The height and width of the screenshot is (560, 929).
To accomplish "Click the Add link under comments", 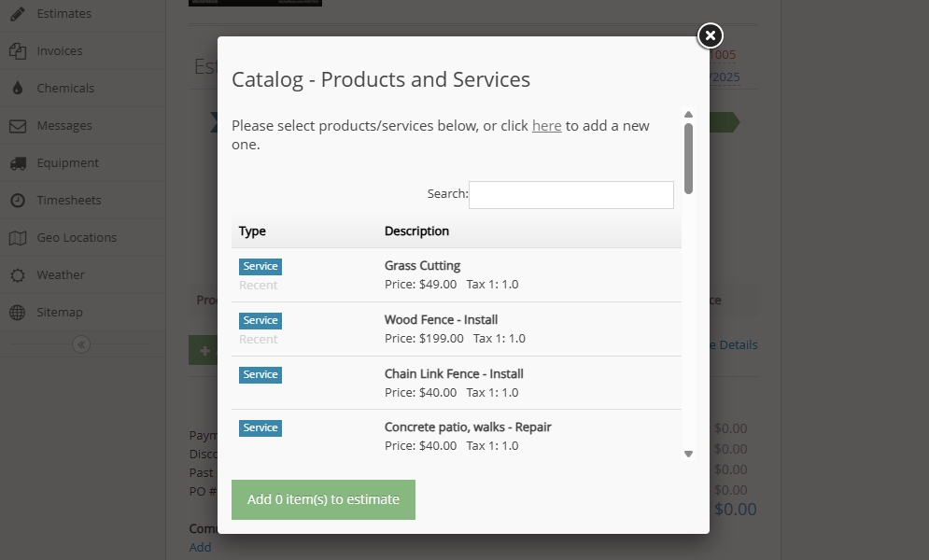I will [x=200, y=548].
